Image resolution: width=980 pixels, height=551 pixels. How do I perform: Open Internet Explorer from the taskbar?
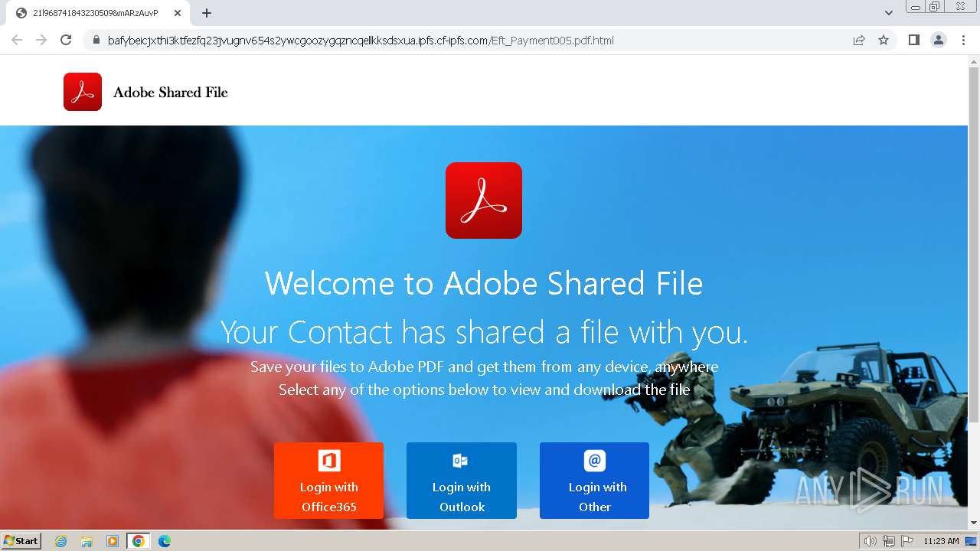coord(61,541)
